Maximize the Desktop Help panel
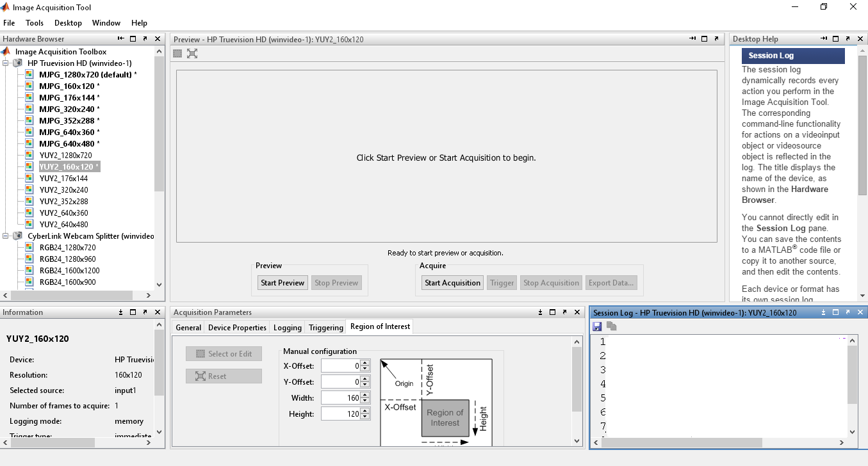868x466 pixels. tap(836, 39)
